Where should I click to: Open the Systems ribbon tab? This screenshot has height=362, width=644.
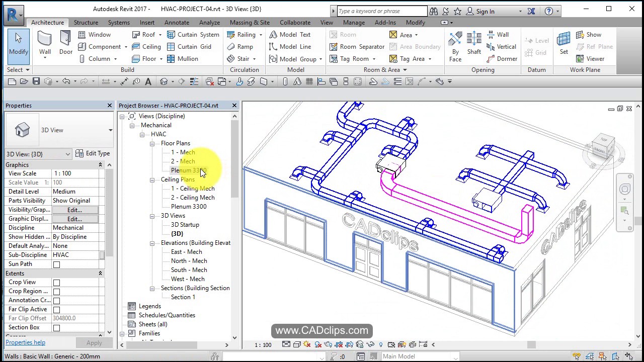(119, 23)
